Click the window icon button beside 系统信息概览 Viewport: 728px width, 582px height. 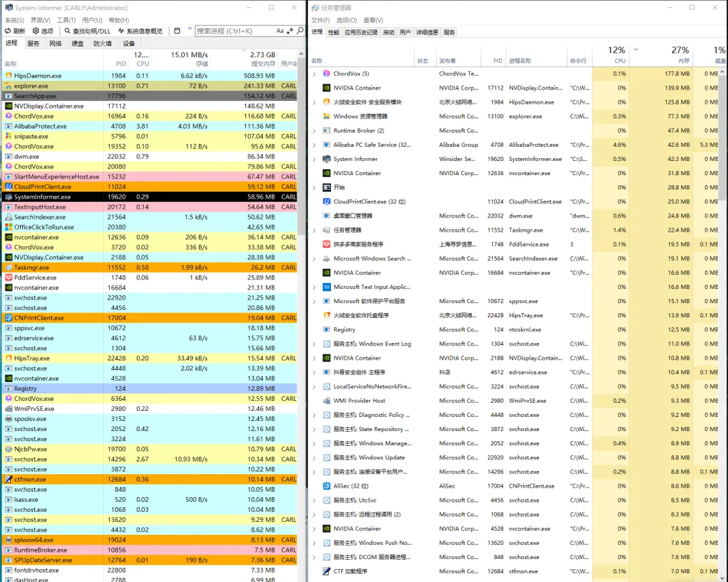tap(177, 31)
